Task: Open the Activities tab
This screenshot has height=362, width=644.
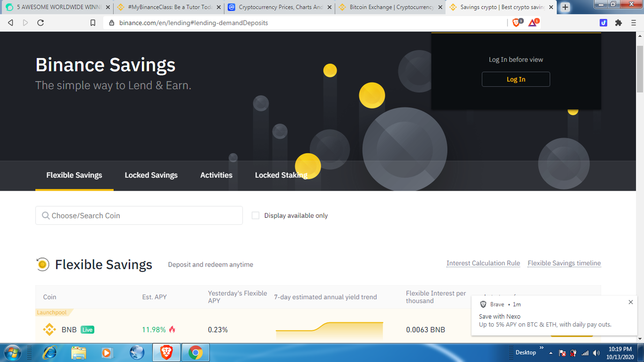Action: point(216,175)
